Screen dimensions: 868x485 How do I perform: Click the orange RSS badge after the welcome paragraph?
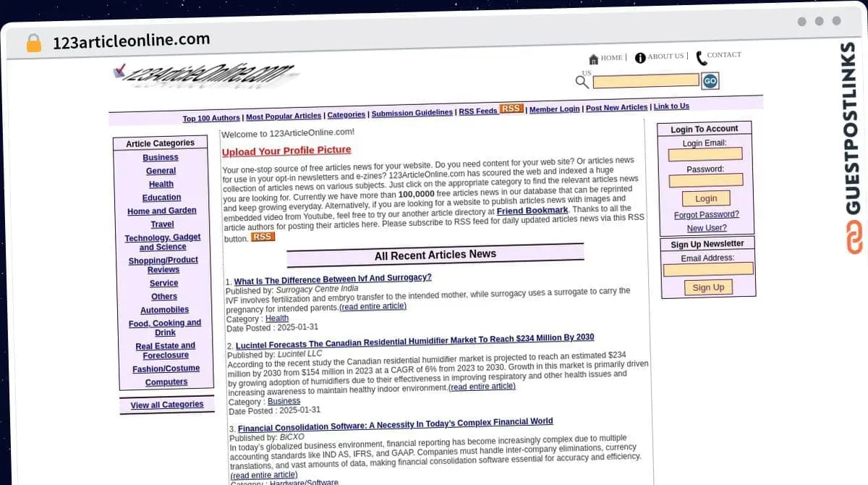point(263,237)
